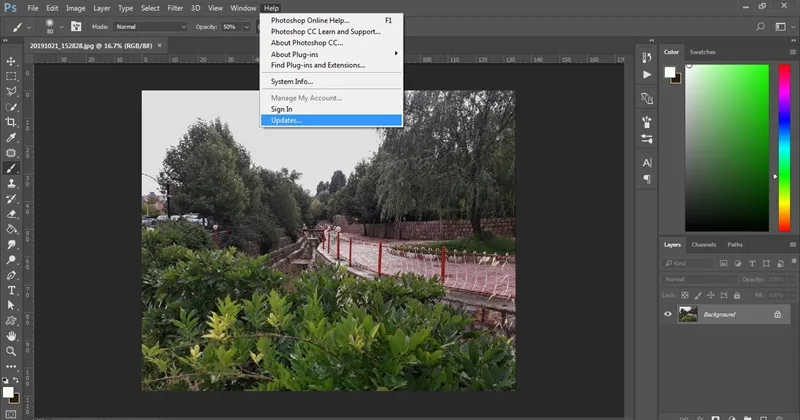Toggle lock transparent pixels in Layers panel
Image resolution: width=800 pixels, height=420 pixels.
point(685,295)
